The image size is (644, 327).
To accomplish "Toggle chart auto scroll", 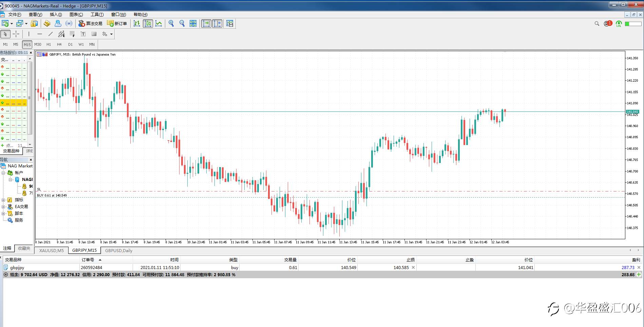I will pyautogui.click(x=206, y=23).
